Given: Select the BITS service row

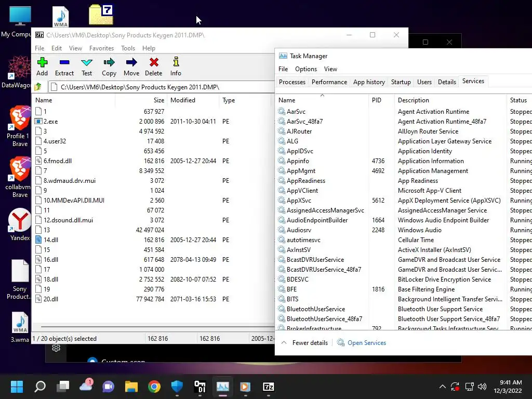Looking at the screenshot, I should (x=404, y=299).
